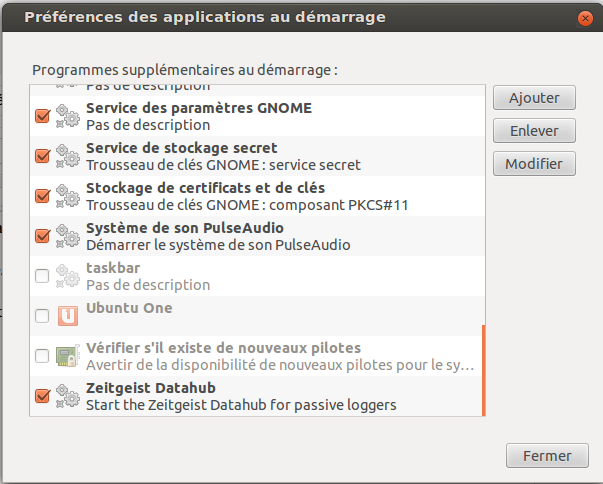Open Modifier to edit the entry
The height and width of the screenshot is (484, 603).
point(534,164)
